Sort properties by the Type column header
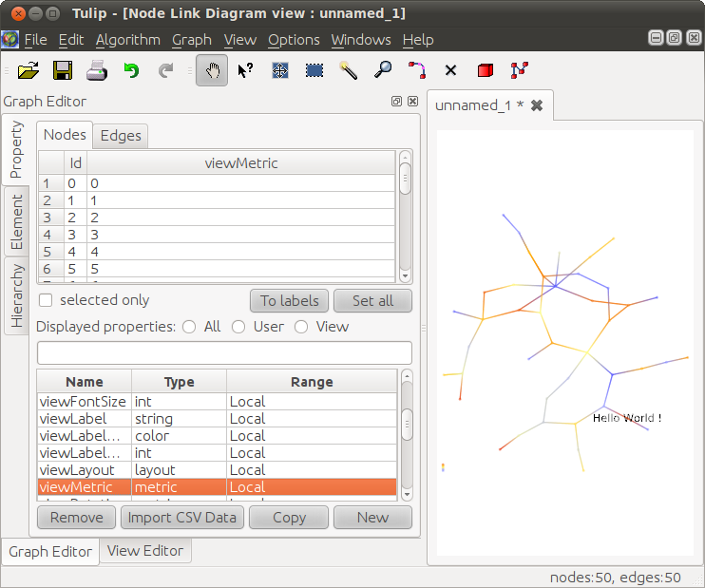The height and width of the screenshot is (588, 705). (179, 382)
